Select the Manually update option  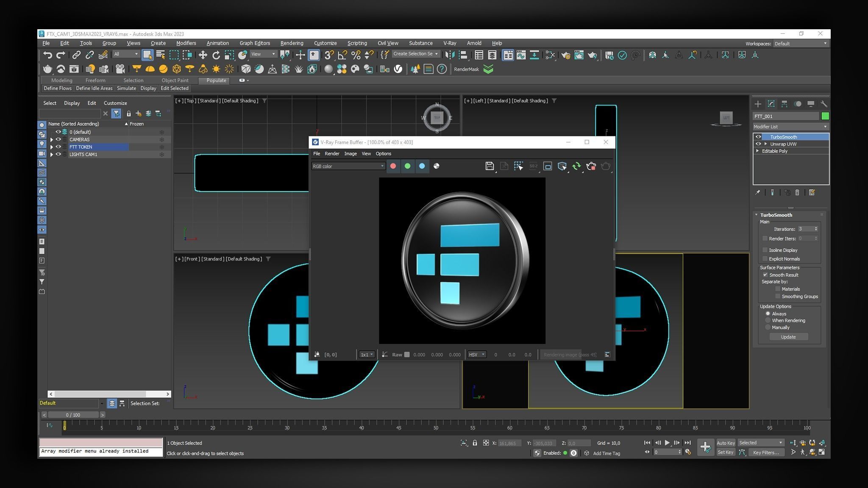(768, 327)
